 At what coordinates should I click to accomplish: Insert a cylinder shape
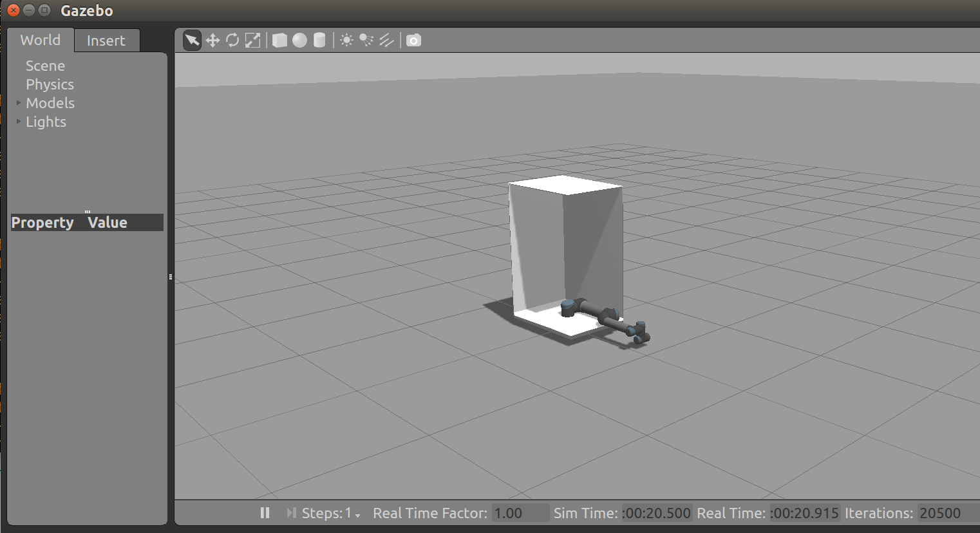[x=319, y=40]
